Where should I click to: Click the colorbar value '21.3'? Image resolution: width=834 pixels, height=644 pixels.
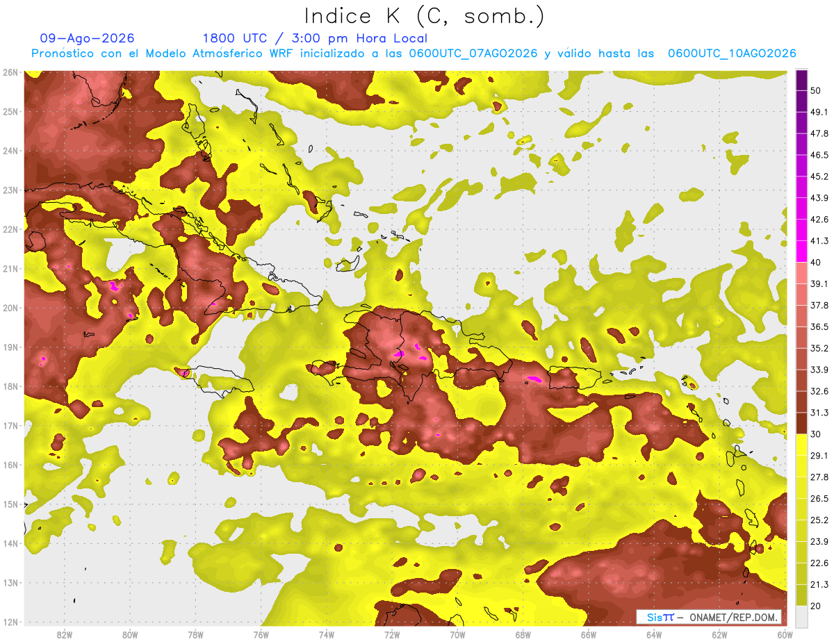click(819, 585)
